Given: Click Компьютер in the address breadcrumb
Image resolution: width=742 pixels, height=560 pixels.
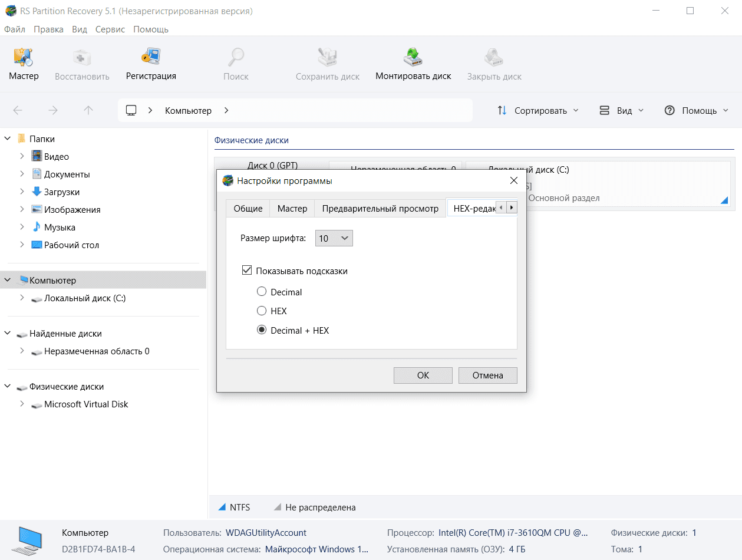Looking at the screenshot, I should point(188,110).
